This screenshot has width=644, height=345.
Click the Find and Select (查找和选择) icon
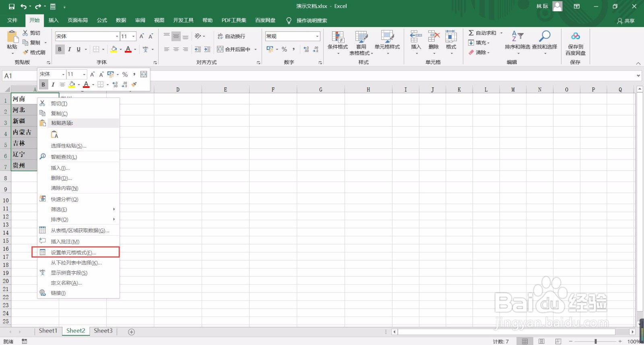[544, 36]
